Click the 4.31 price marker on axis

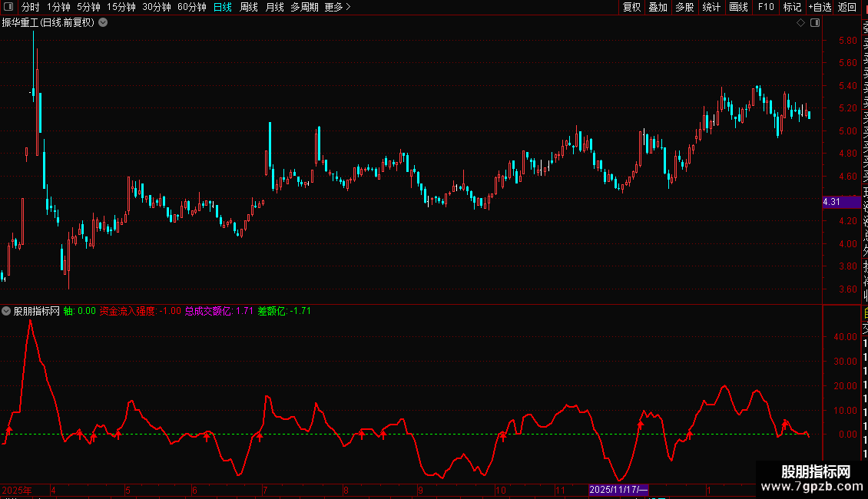coord(841,202)
